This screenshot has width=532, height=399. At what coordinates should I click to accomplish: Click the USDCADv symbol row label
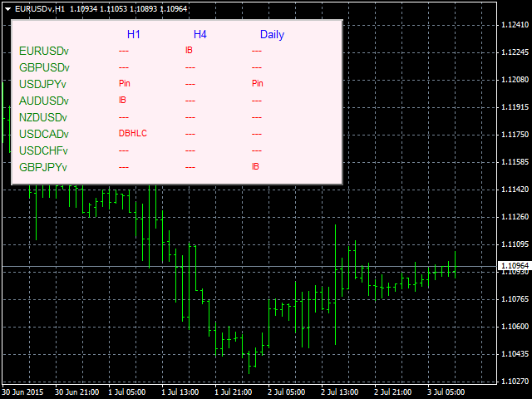coord(44,134)
